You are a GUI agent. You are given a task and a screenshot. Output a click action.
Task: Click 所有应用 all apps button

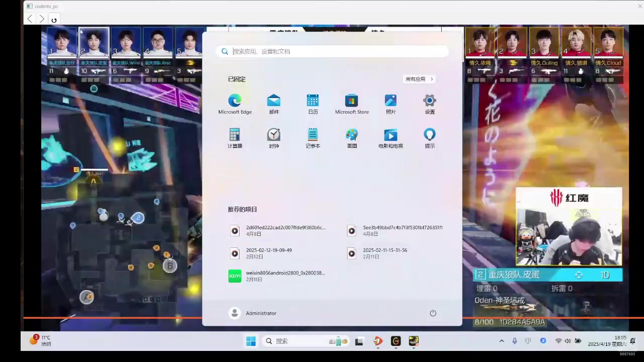[x=419, y=79]
